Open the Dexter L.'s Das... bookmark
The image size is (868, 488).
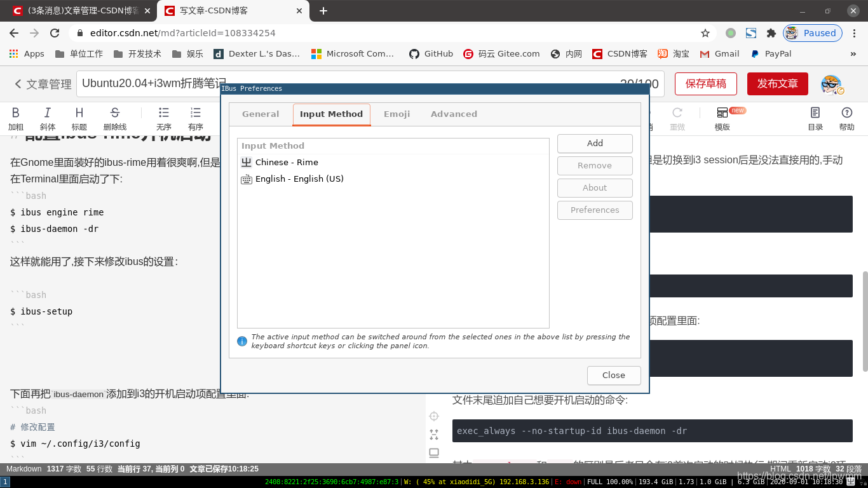(257, 54)
